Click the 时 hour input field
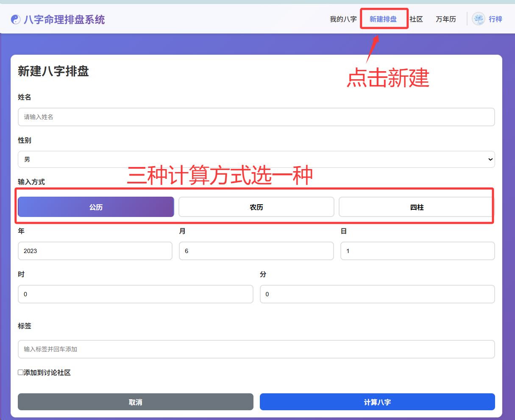 tap(135, 294)
